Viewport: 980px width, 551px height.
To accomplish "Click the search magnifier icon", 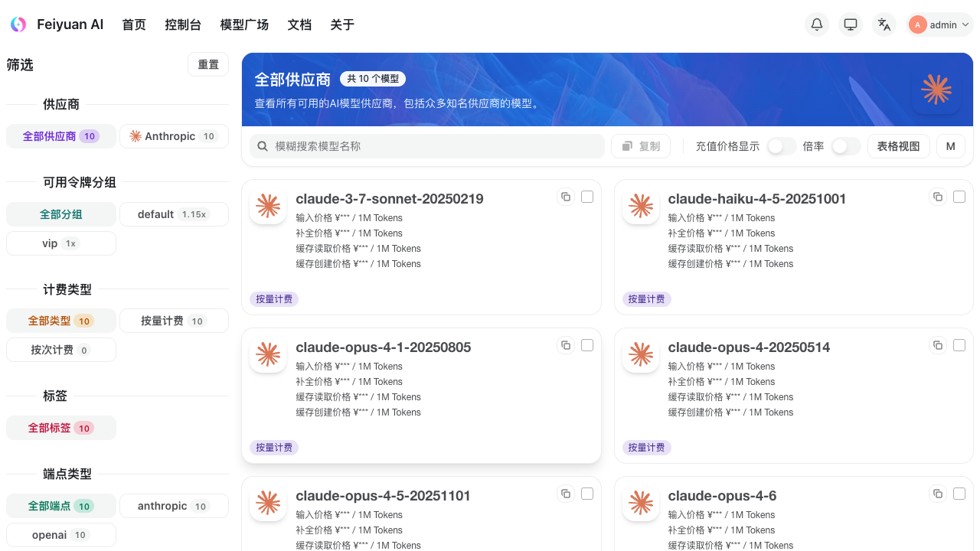I will tap(263, 146).
